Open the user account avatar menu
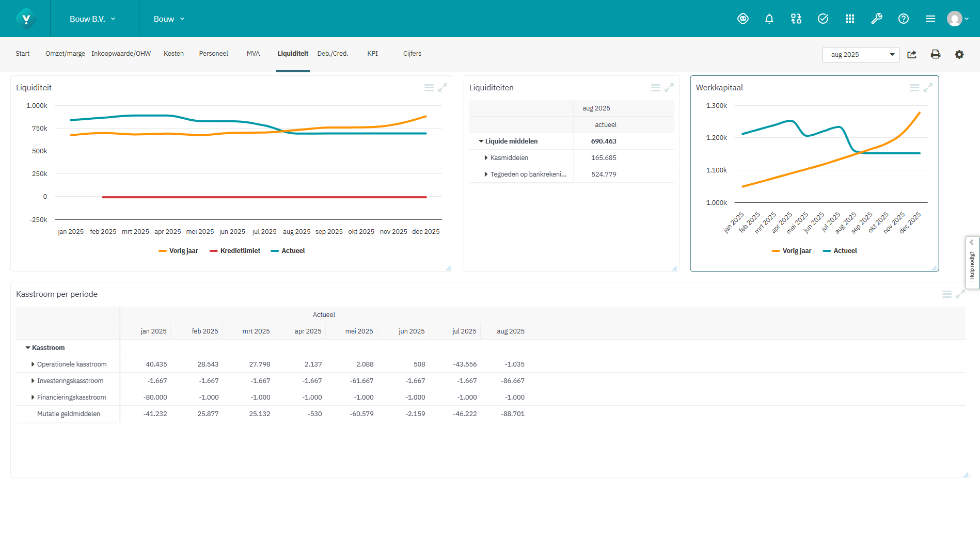The width and height of the screenshot is (980, 557). point(956,19)
